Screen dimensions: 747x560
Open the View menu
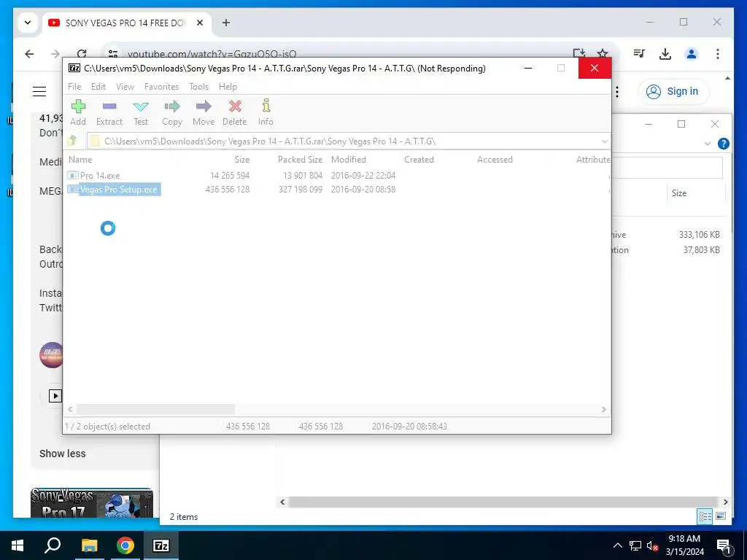coord(125,87)
